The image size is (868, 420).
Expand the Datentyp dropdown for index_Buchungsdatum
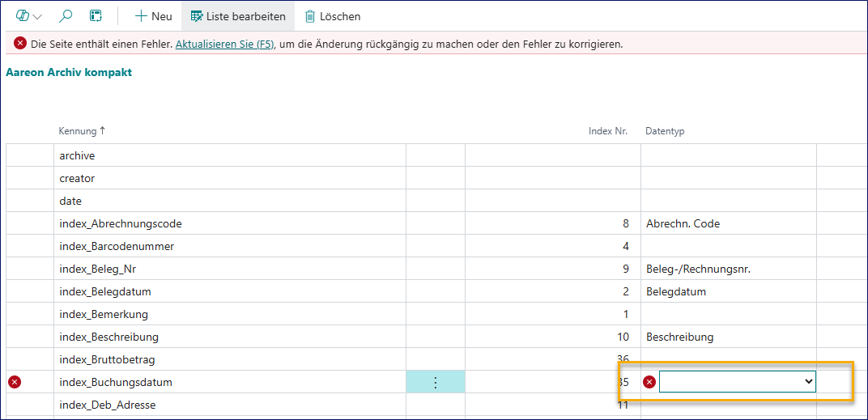click(x=807, y=381)
